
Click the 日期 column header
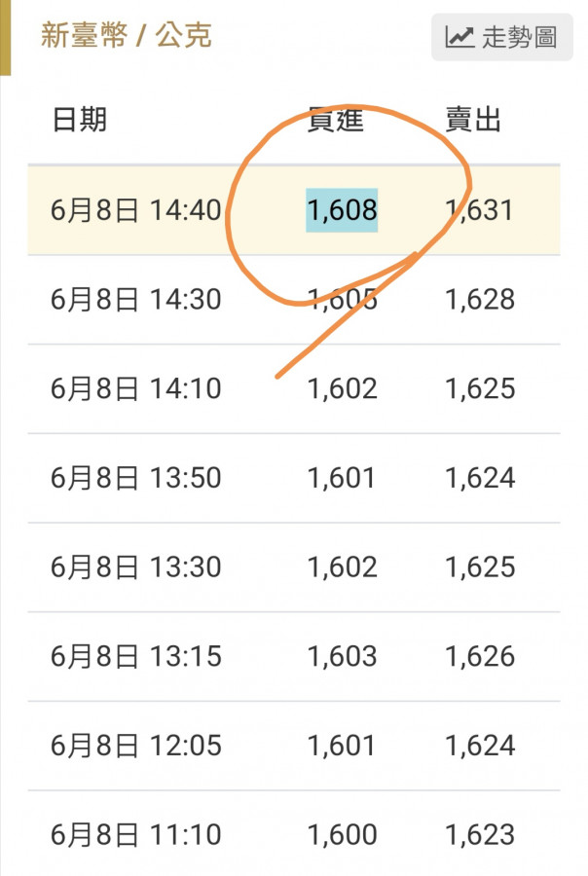coord(80,120)
